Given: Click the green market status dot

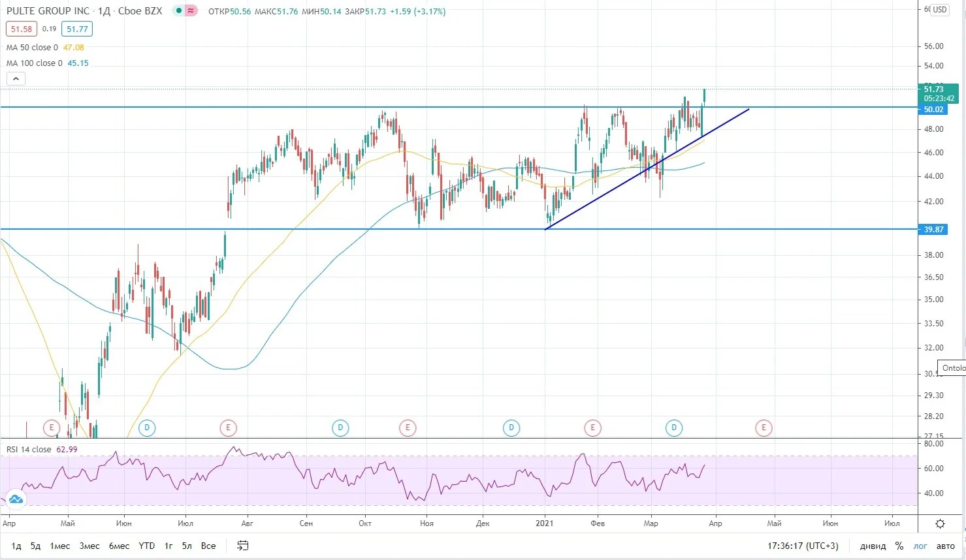Looking at the screenshot, I should [178, 11].
